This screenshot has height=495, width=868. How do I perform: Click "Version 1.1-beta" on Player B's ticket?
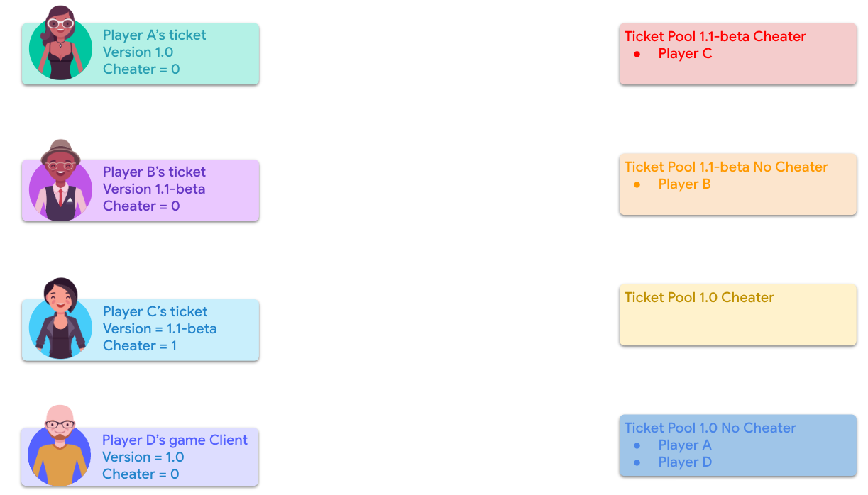(x=154, y=189)
